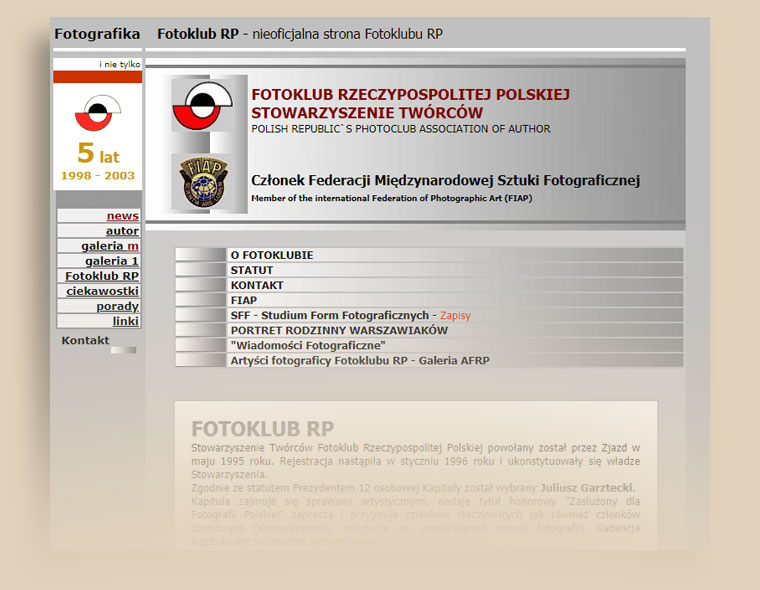Image resolution: width=760 pixels, height=590 pixels.
Task: Click 'i nie tylko' caption
Action: (x=120, y=64)
